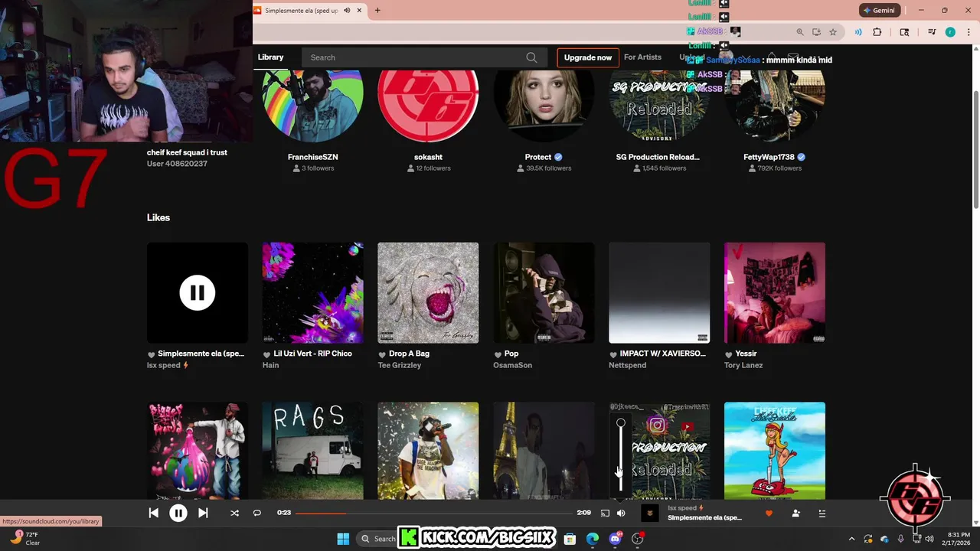Open the now-playing track artwork in player
980x551 pixels.
tap(649, 514)
